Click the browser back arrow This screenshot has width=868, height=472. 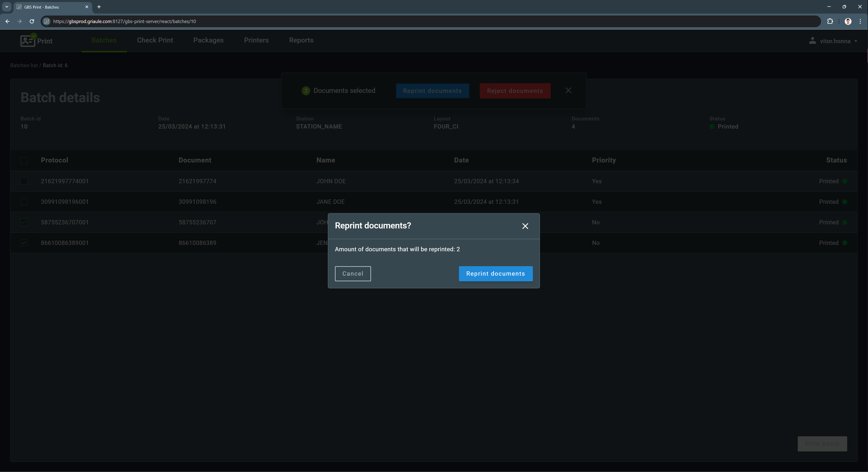tap(7, 21)
